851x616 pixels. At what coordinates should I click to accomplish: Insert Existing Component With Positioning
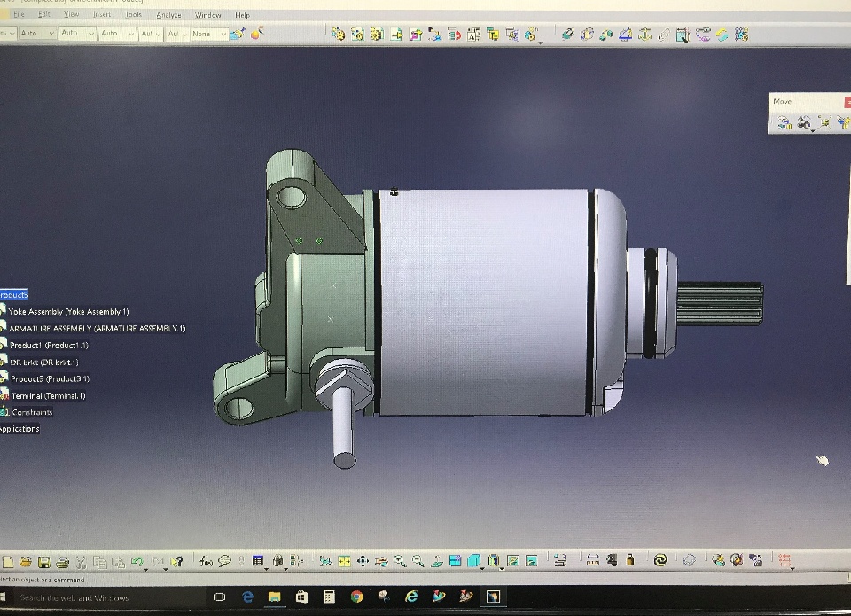(416, 35)
